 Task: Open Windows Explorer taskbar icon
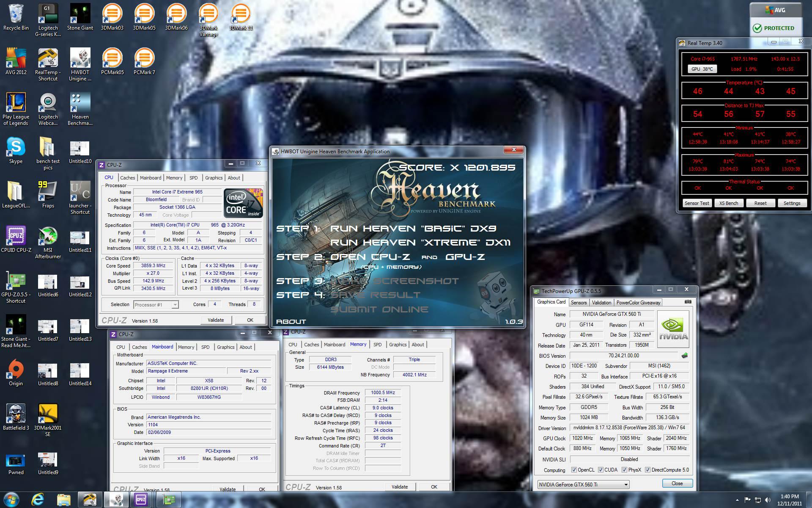pos(64,500)
